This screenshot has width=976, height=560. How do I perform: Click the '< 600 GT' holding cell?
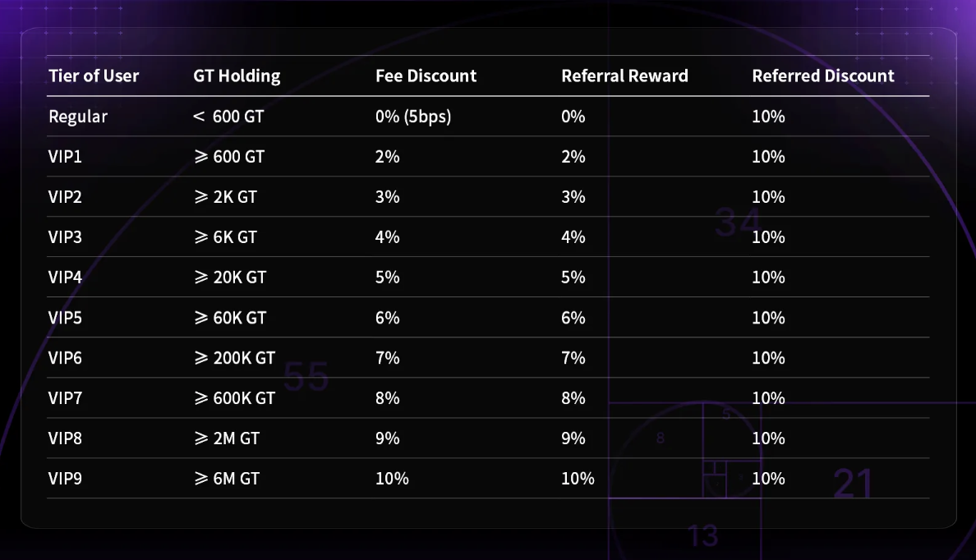point(228,117)
